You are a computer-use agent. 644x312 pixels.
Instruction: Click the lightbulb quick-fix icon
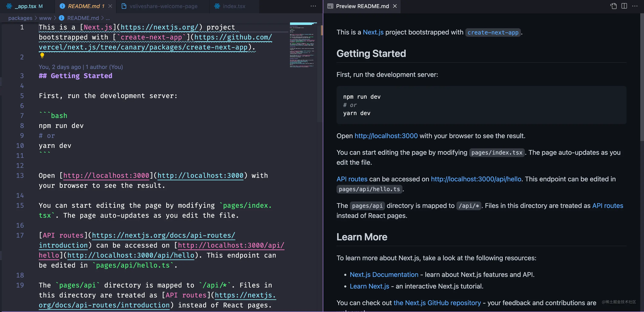coord(42,56)
